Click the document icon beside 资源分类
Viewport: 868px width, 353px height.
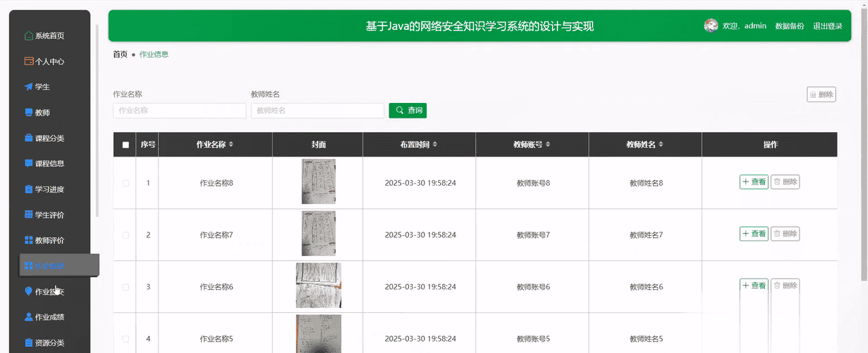[28, 342]
